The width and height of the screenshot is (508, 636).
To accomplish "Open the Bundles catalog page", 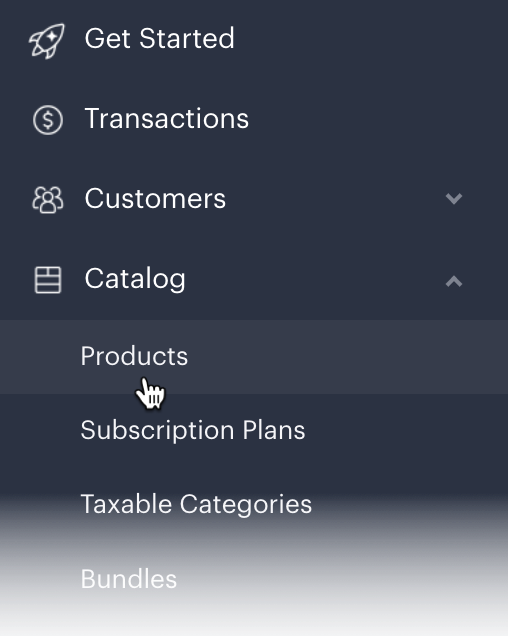I will (x=129, y=579).
